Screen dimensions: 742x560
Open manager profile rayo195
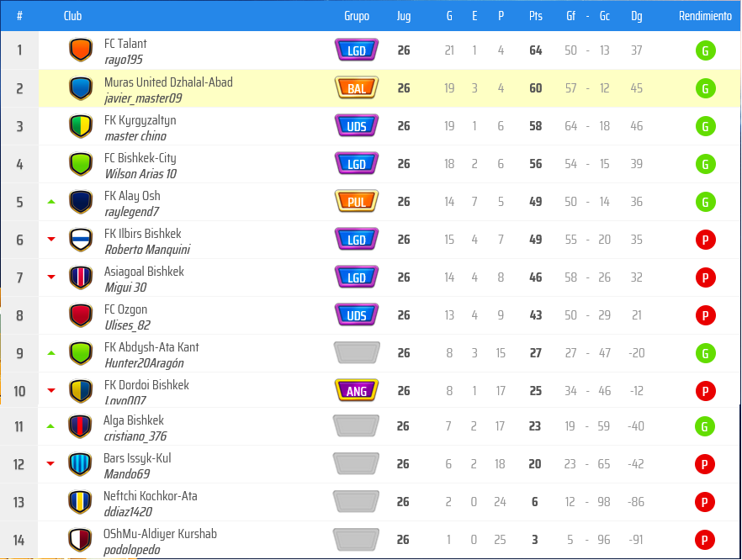(121, 58)
